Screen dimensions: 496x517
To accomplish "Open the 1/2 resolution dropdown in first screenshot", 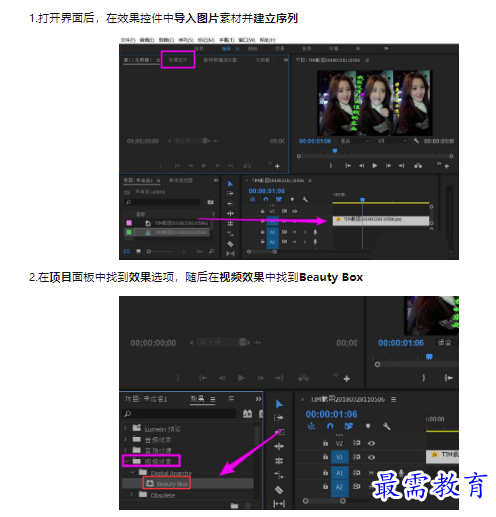I will 392,141.
